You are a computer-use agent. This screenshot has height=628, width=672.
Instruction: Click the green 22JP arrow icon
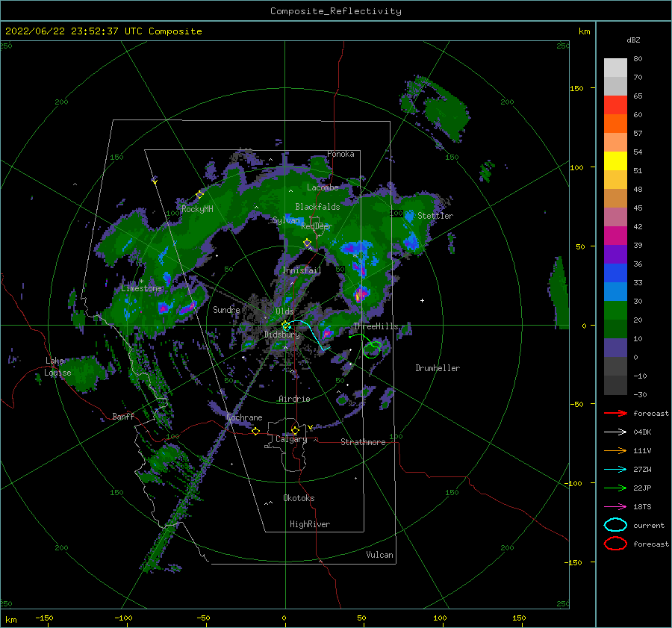click(x=615, y=488)
